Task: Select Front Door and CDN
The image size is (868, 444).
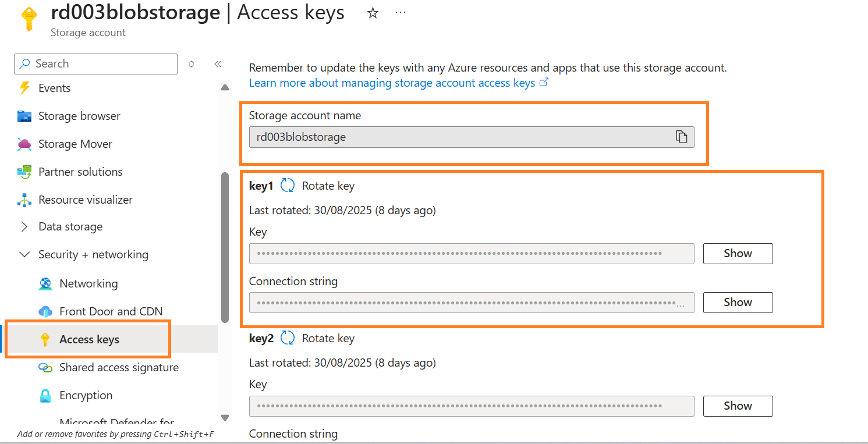Action: coord(46,311)
